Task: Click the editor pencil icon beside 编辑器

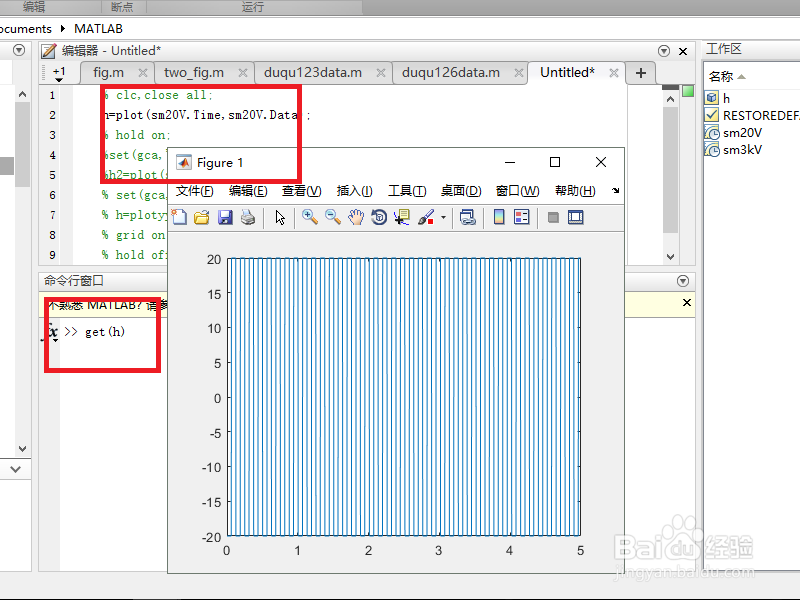Action: tap(48, 51)
